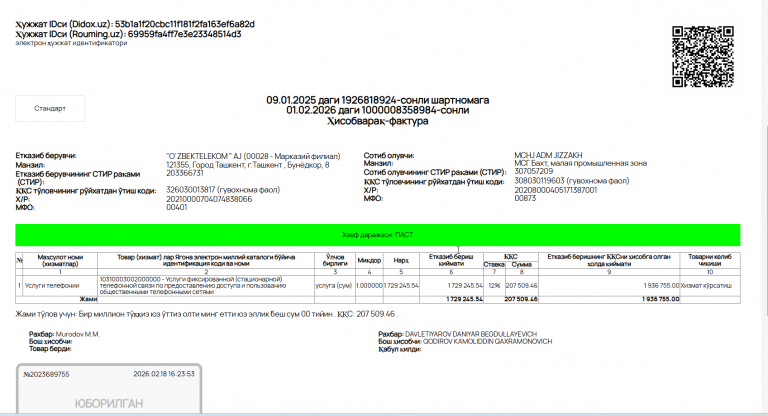768x416 pixels.
Task: Select buyer VAT code 308030119603
Action: point(572,181)
